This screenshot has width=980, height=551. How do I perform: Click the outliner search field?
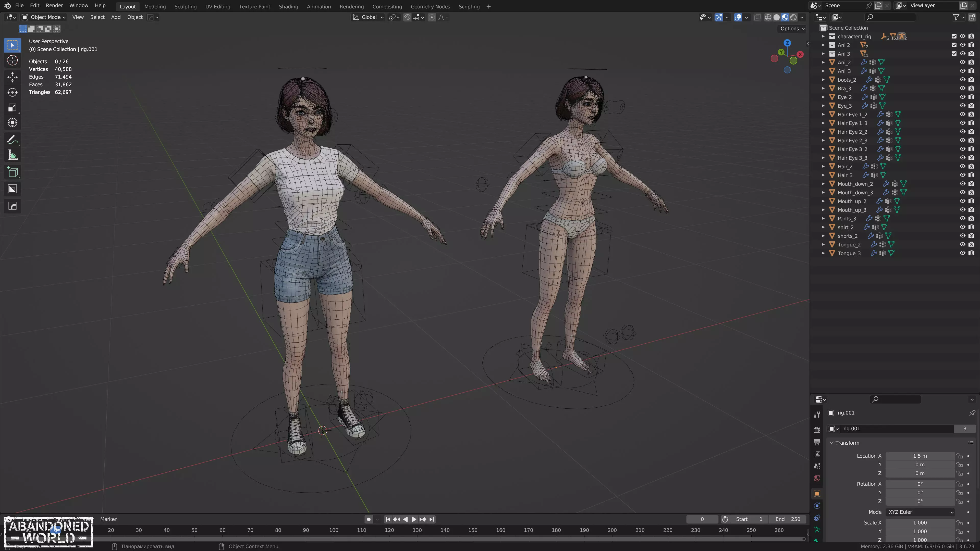coord(890,17)
